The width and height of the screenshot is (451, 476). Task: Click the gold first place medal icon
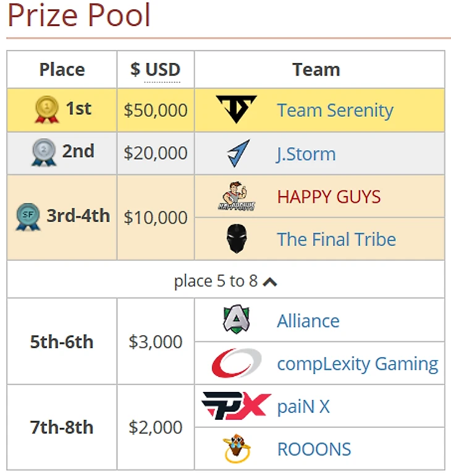coord(47,109)
